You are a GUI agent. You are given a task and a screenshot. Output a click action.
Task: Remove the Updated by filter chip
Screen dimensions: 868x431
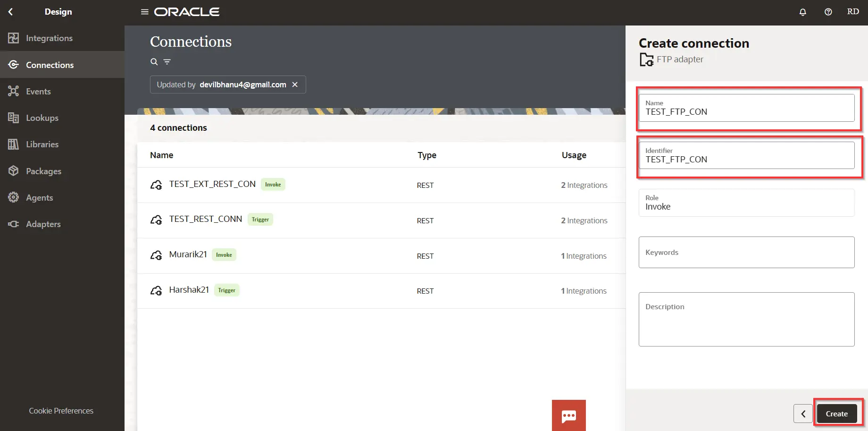[295, 85]
